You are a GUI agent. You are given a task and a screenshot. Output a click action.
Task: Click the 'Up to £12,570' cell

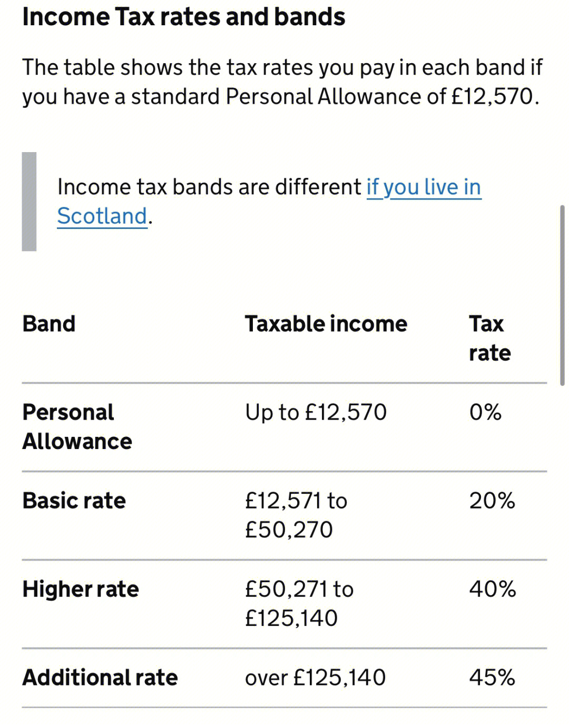(x=316, y=412)
